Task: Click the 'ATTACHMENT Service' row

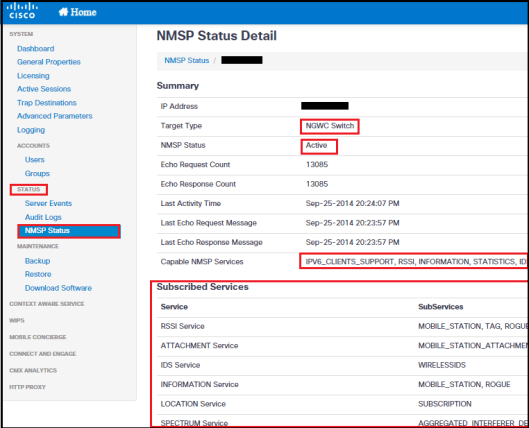Action: [x=342, y=346]
